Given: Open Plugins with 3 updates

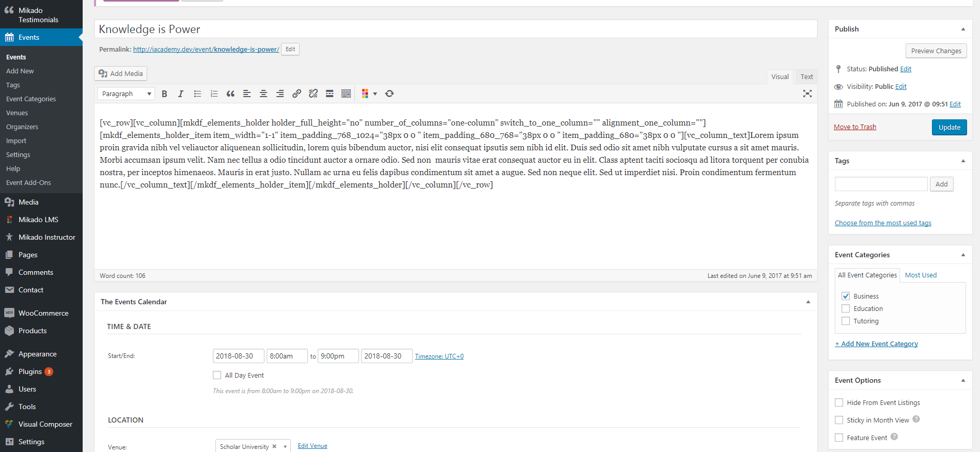Looking at the screenshot, I should coord(41,371).
